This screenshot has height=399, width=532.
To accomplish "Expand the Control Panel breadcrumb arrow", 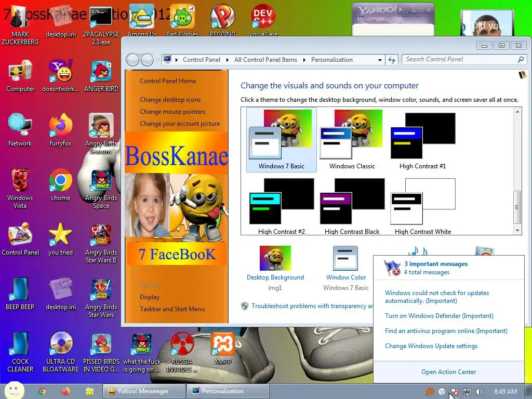I will tap(228, 60).
